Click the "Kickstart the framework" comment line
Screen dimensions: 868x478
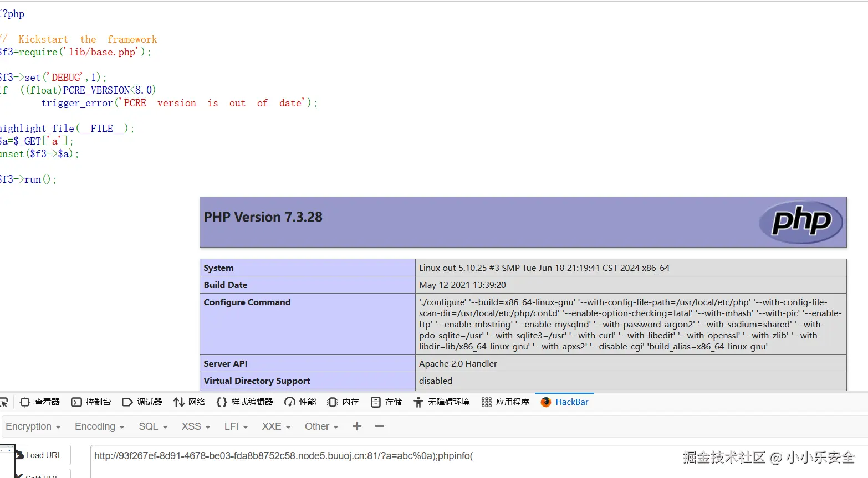[79, 39]
